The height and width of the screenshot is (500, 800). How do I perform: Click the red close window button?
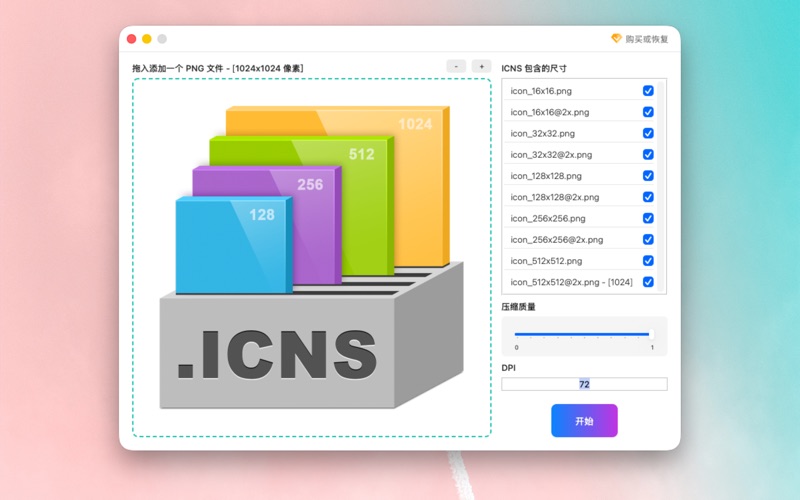click(131, 39)
